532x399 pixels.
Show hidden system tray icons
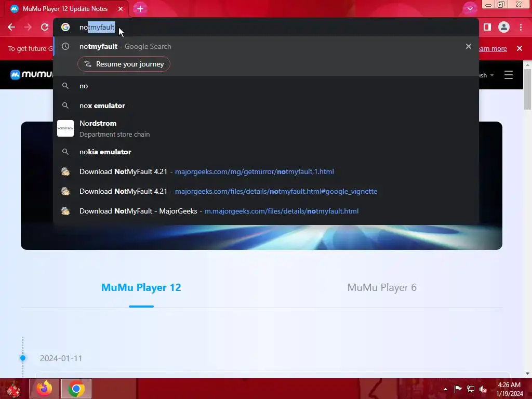pos(445,389)
